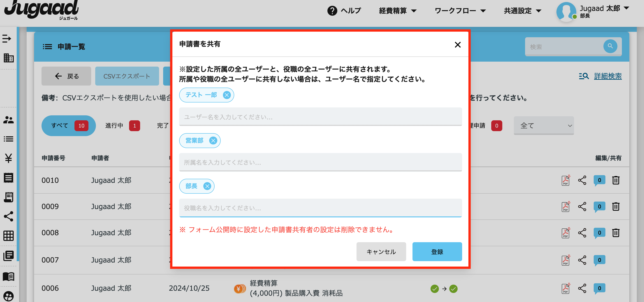Click the search magnifier button
Screen dimensions: 644x302
(x=610, y=46)
